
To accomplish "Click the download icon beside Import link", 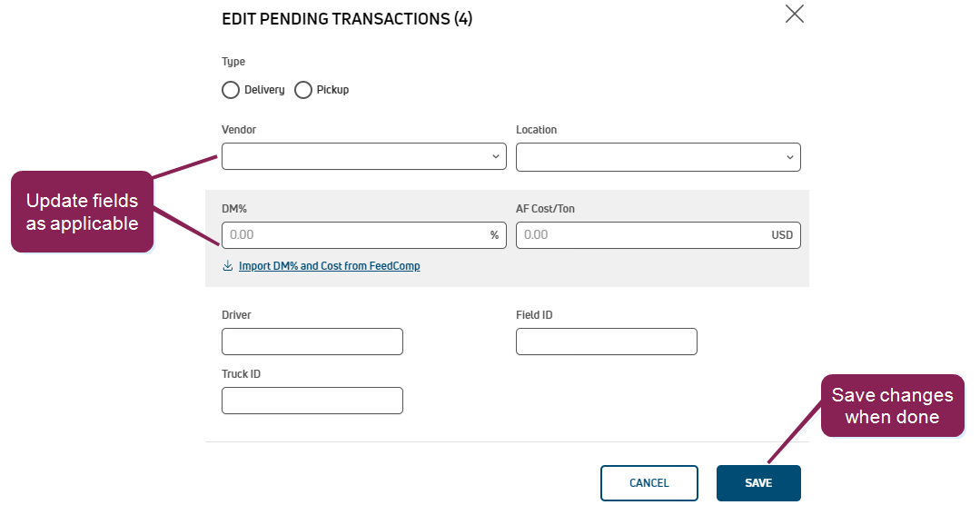I will pos(228,266).
